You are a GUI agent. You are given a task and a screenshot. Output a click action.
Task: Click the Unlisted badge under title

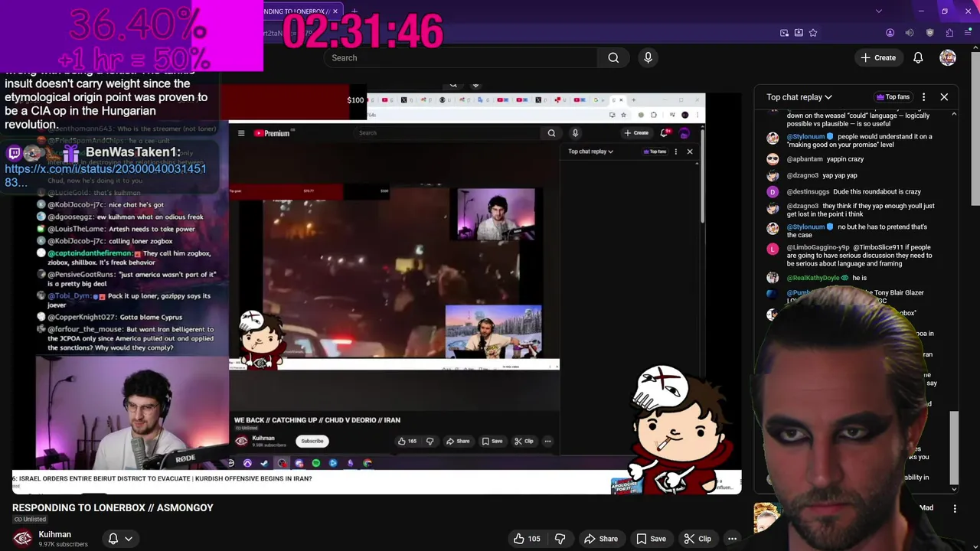[31, 520]
